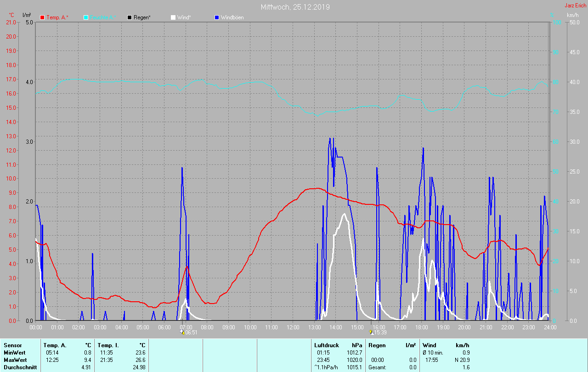
Task: Click the white Wind legend swatch
Action: [173, 17]
